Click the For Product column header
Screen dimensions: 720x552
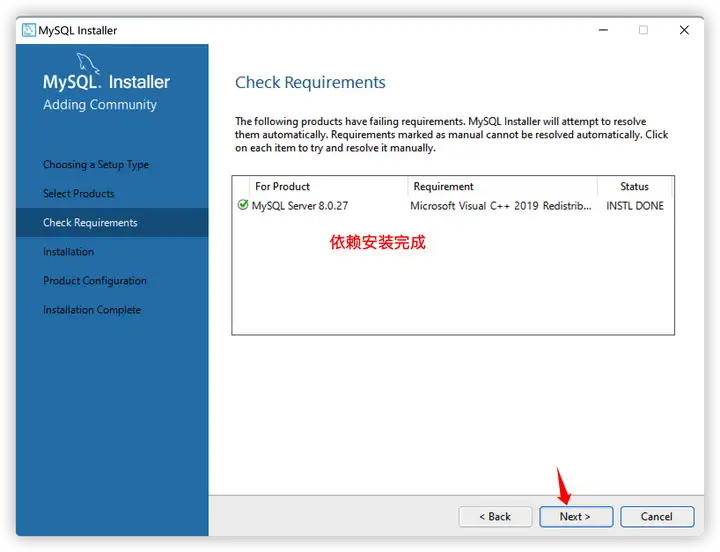coord(328,186)
